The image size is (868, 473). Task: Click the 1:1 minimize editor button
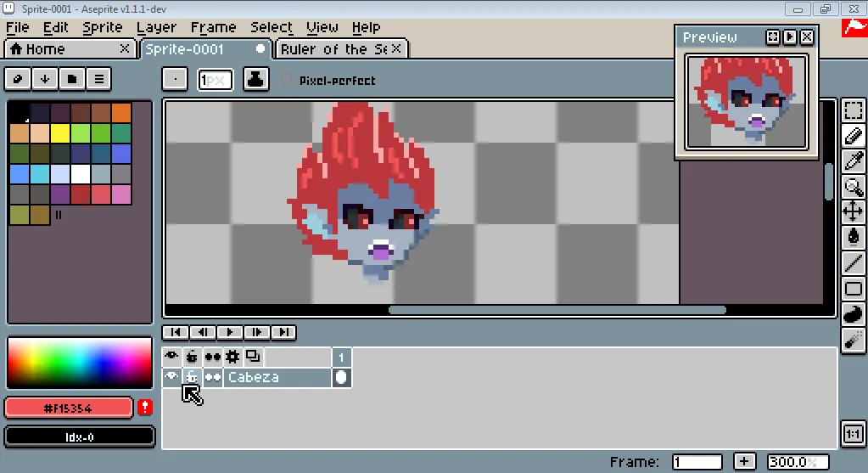[853, 434]
